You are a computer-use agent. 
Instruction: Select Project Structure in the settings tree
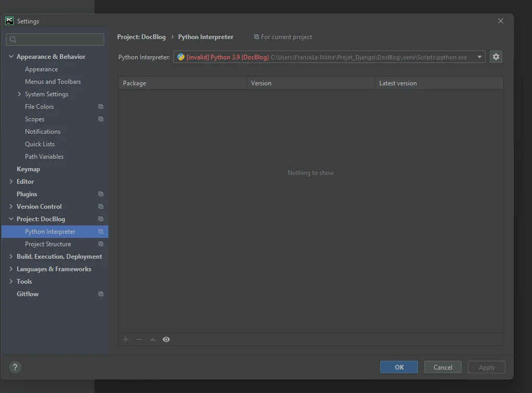pos(48,244)
